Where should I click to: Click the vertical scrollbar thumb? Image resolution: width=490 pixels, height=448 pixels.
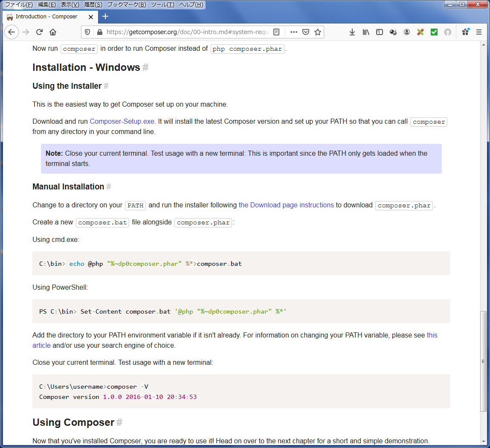pyautogui.click(x=483, y=361)
